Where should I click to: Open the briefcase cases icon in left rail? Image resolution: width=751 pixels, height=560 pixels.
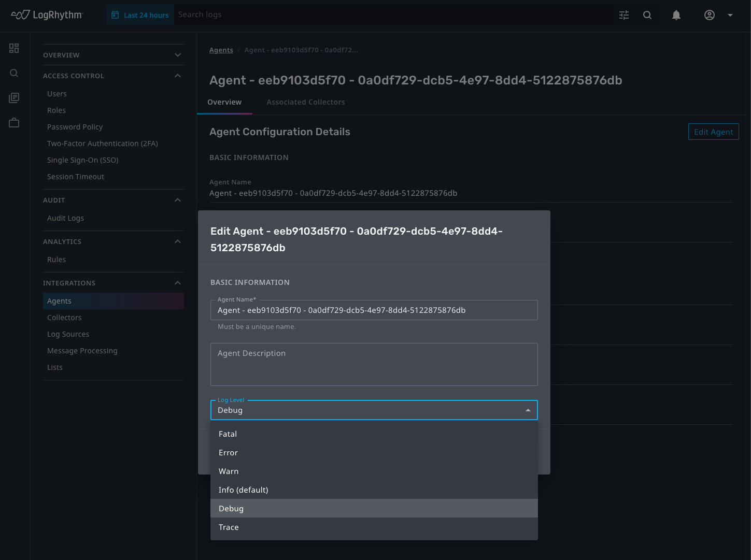pos(14,123)
